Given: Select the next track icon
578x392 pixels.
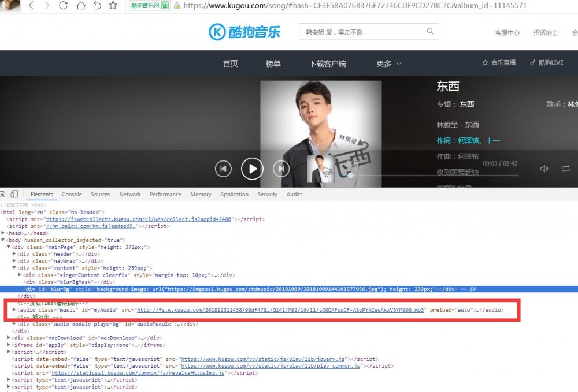Looking at the screenshot, I should pyautogui.click(x=281, y=168).
